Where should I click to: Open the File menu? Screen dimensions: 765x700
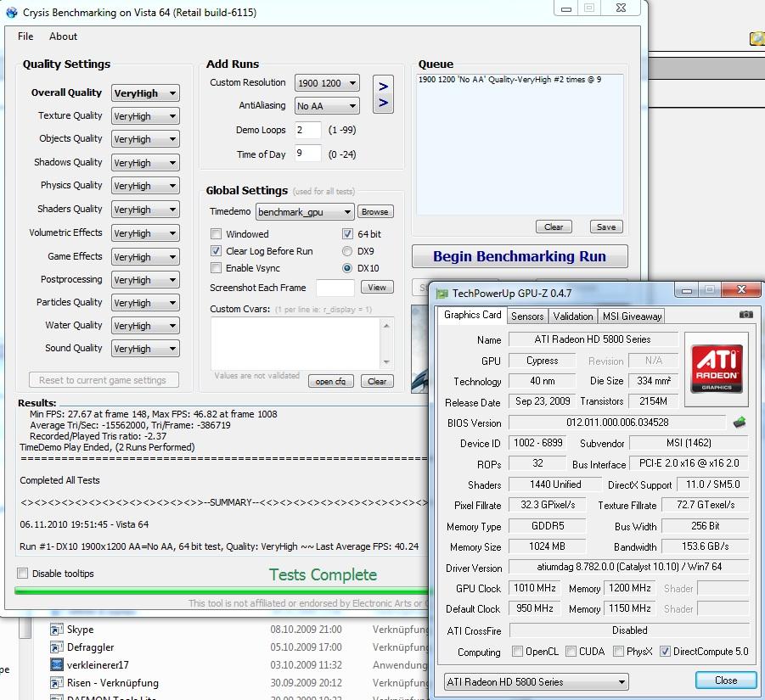[x=25, y=36]
